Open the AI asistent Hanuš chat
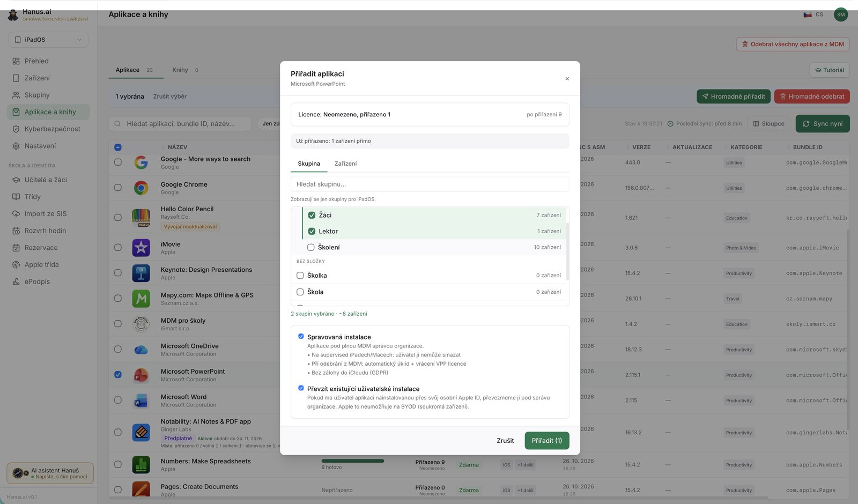The image size is (858, 504). pyautogui.click(x=50, y=473)
